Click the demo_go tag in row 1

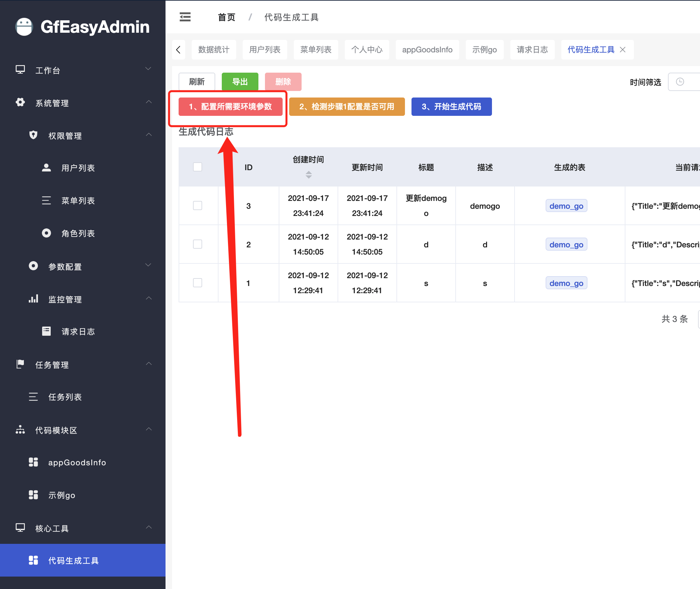pyautogui.click(x=567, y=283)
